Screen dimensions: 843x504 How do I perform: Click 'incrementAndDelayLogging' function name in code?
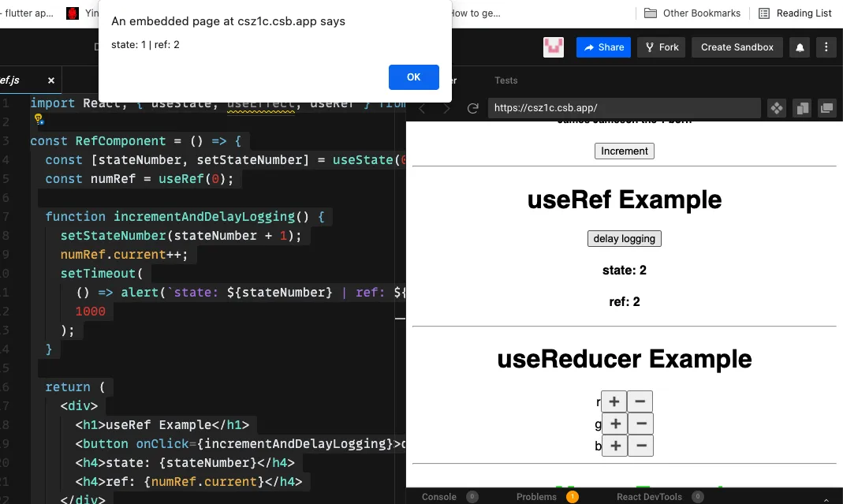[x=203, y=217]
